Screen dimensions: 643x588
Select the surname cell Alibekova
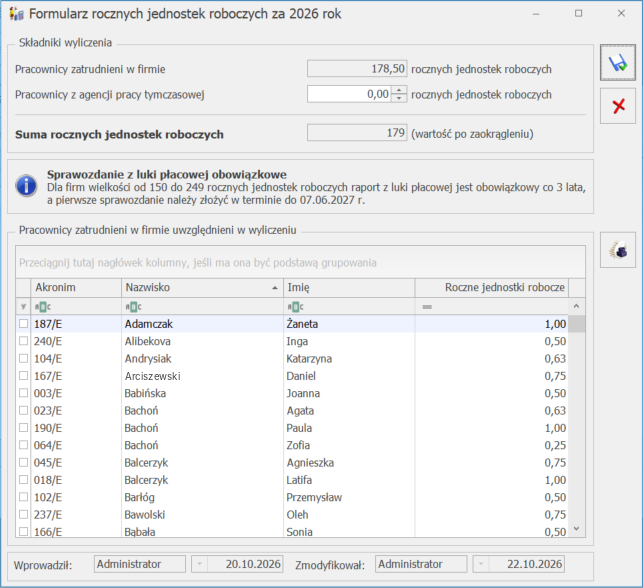tap(202, 341)
